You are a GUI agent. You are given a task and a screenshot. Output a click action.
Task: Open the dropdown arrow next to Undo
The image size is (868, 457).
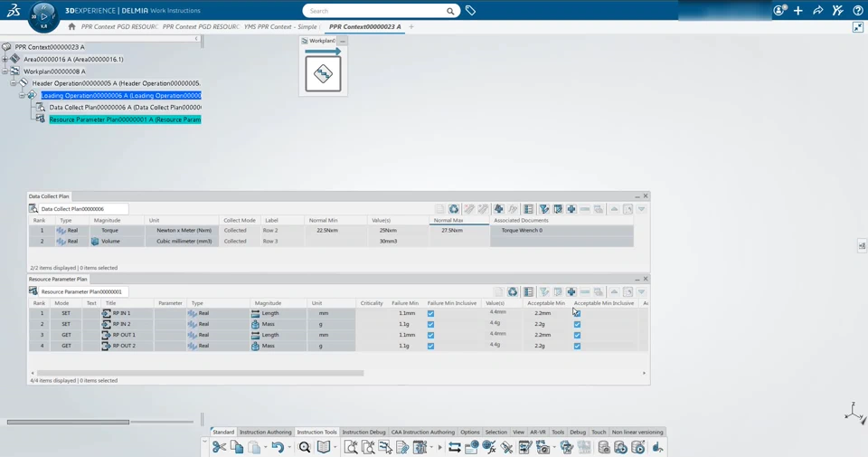pos(289,448)
